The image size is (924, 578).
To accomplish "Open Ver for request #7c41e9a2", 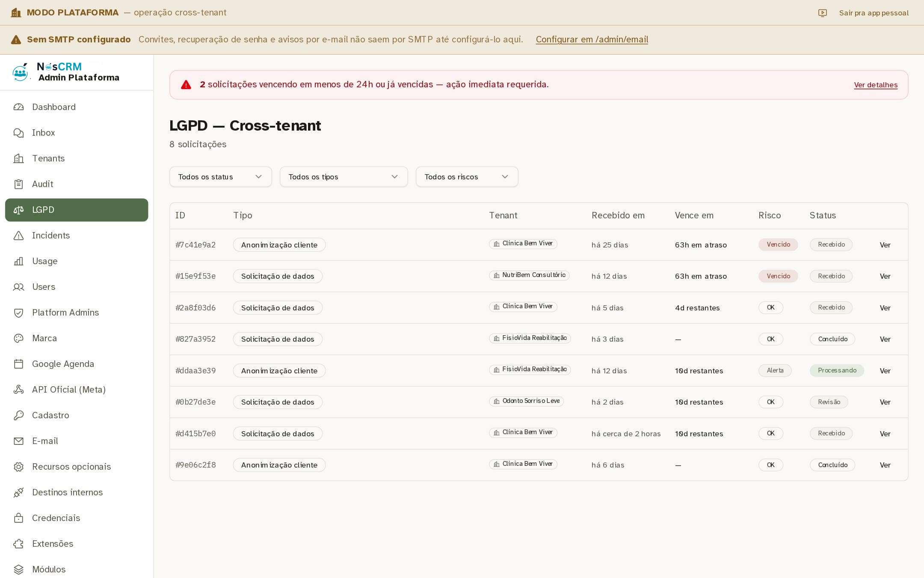I will click(885, 245).
